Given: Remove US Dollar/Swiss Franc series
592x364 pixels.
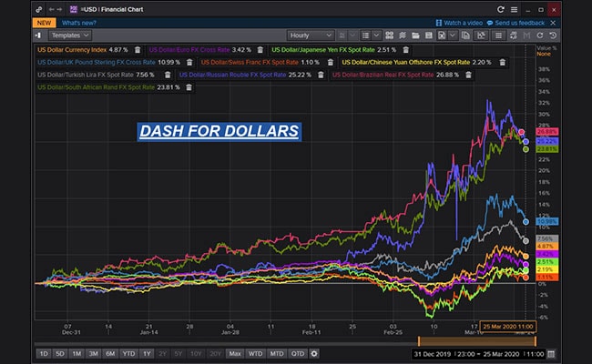Looking at the screenshot, I should (x=331, y=62).
